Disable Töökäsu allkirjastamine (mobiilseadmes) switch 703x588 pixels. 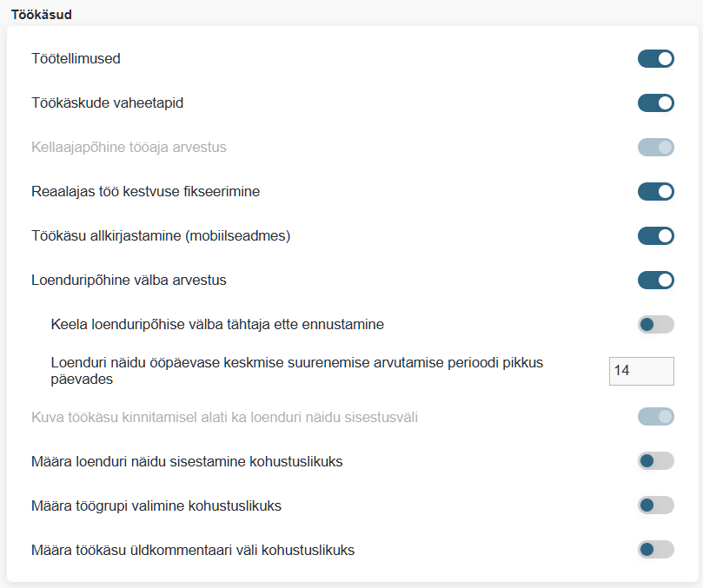click(655, 235)
